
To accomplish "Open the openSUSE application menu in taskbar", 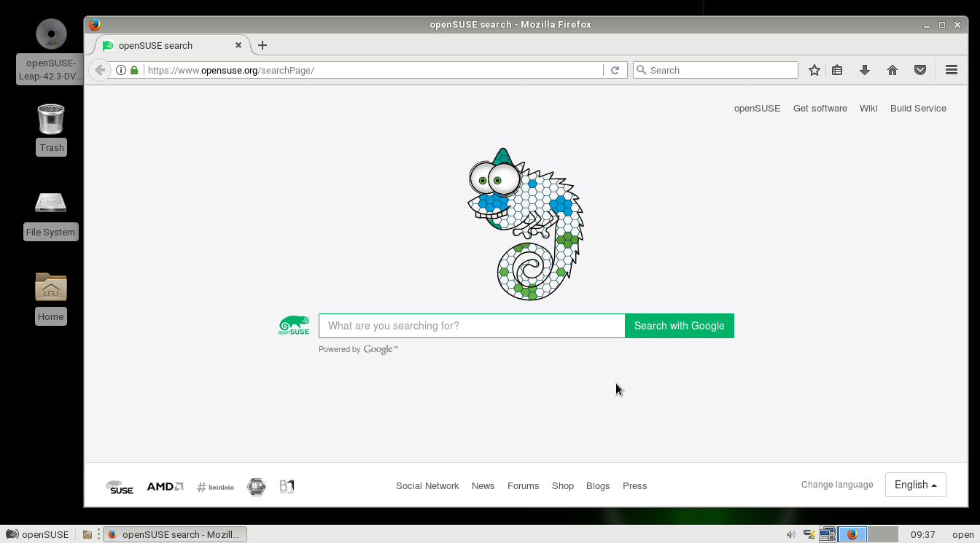I will coord(37,534).
